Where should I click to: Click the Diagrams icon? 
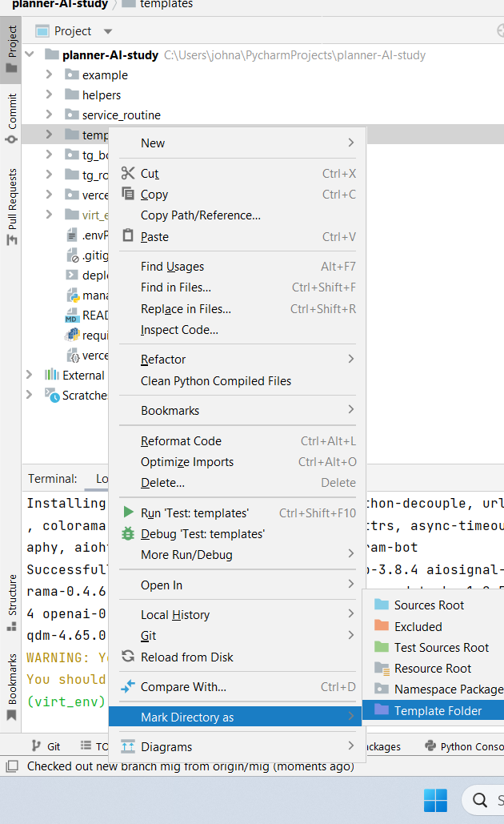tap(127, 746)
